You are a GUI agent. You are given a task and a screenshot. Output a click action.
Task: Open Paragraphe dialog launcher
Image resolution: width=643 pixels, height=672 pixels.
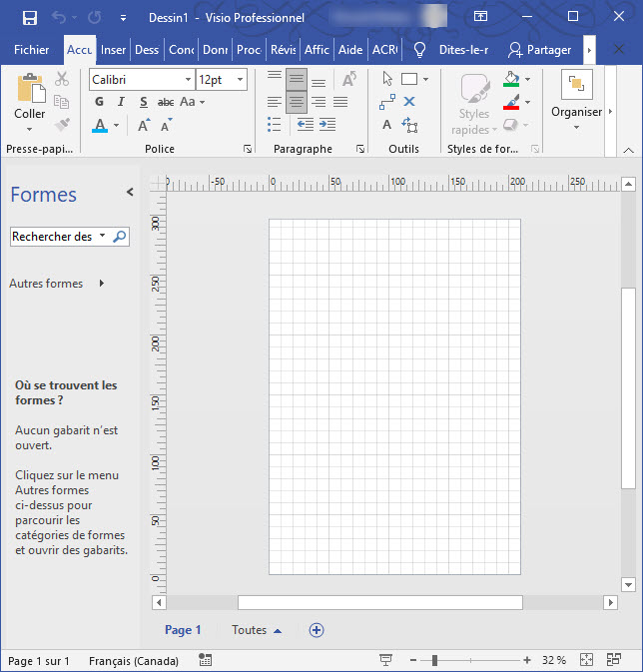(x=360, y=149)
